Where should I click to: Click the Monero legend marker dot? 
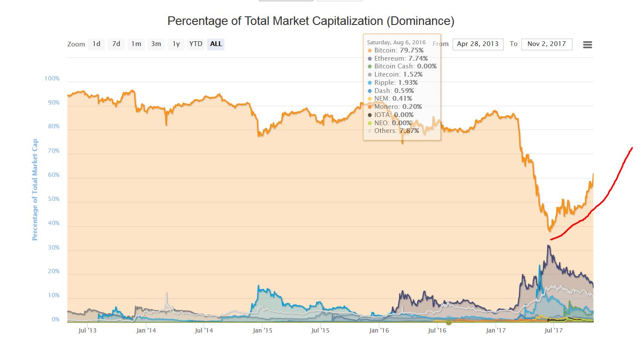(369, 106)
